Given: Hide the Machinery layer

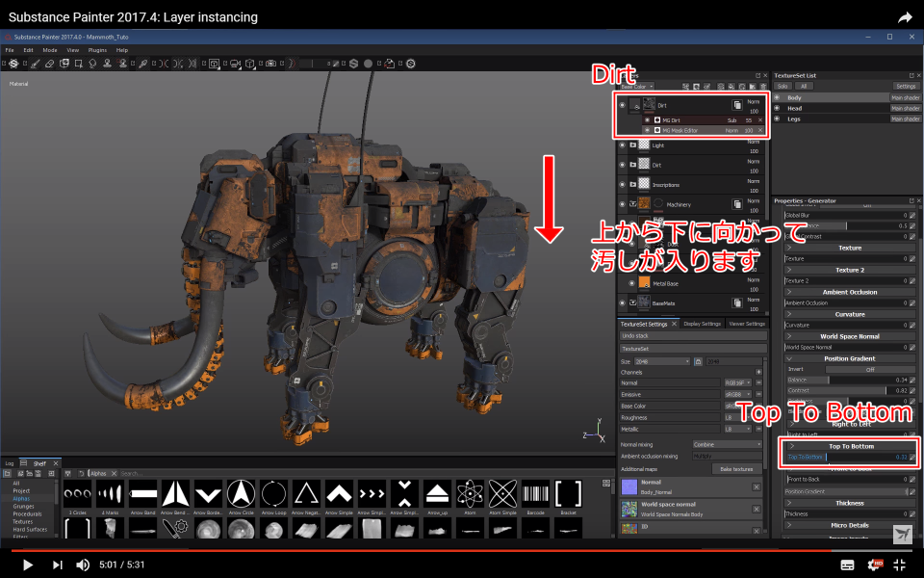Looking at the screenshot, I should pyautogui.click(x=623, y=204).
